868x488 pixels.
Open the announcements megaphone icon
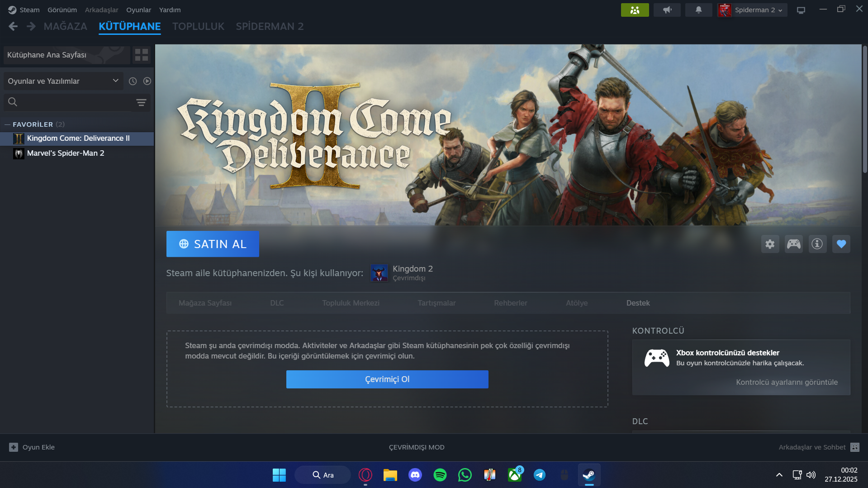(667, 10)
